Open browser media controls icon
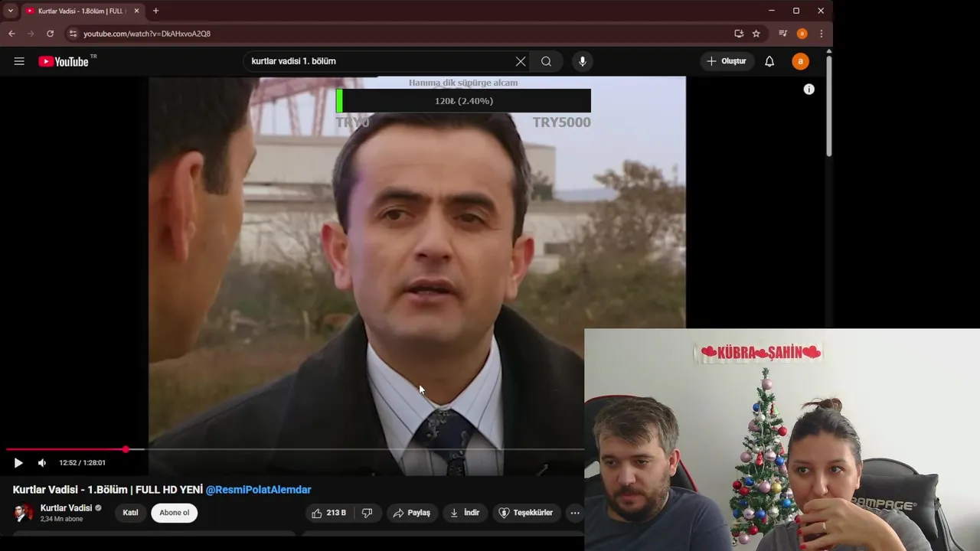 (x=782, y=34)
